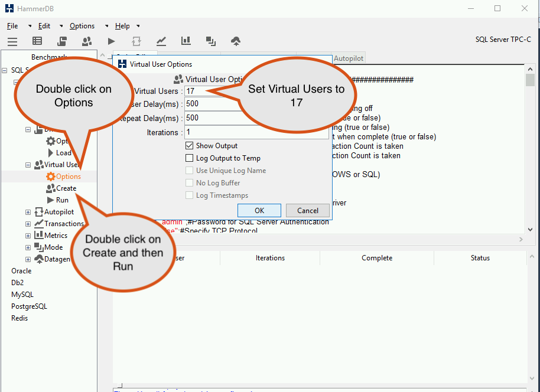Screen dimensions: 540x392
Task: Collapse the Virtual User tree node
Action: (28, 165)
